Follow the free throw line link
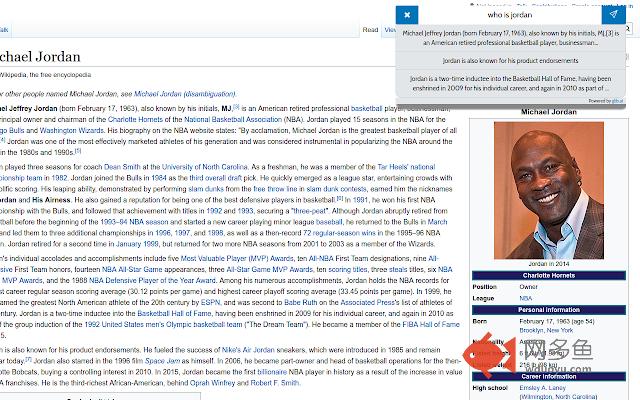 coord(275,189)
